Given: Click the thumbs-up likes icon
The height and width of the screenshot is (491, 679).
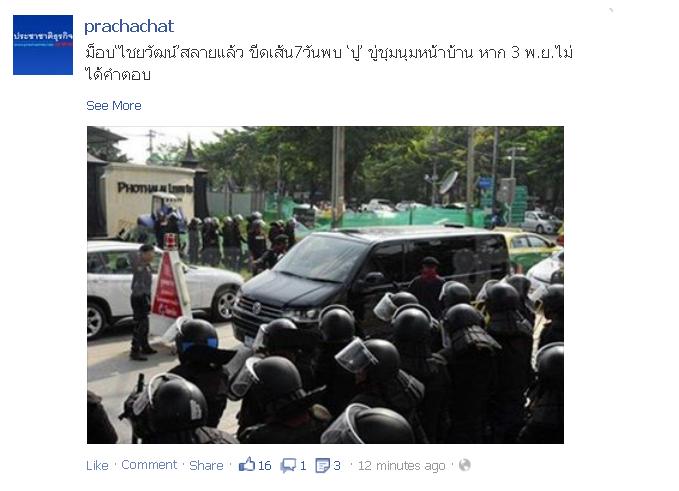Looking at the screenshot, I should [x=247, y=465].
